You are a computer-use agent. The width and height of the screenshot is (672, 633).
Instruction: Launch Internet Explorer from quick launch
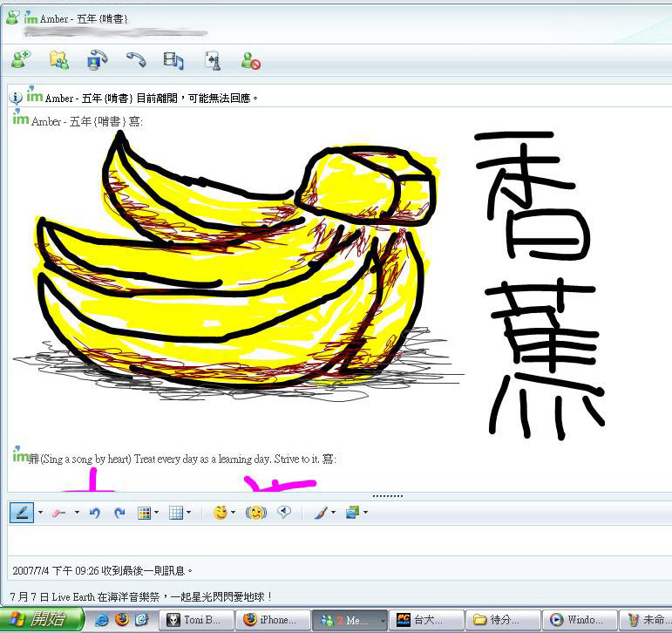[102, 620]
